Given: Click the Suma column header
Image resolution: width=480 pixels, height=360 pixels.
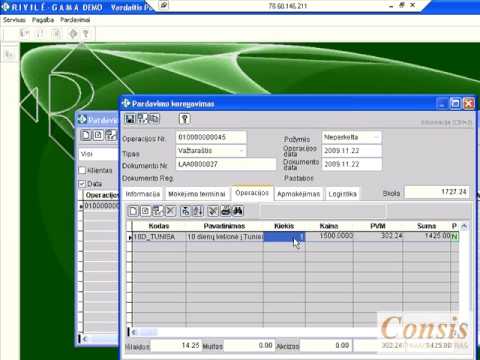Looking at the screenshot, I should 426,226.
